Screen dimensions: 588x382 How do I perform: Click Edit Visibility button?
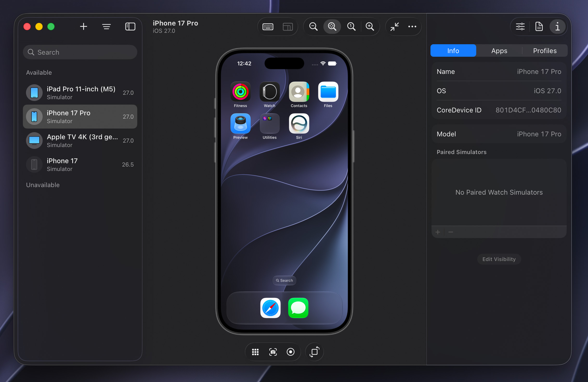[499, 259]
